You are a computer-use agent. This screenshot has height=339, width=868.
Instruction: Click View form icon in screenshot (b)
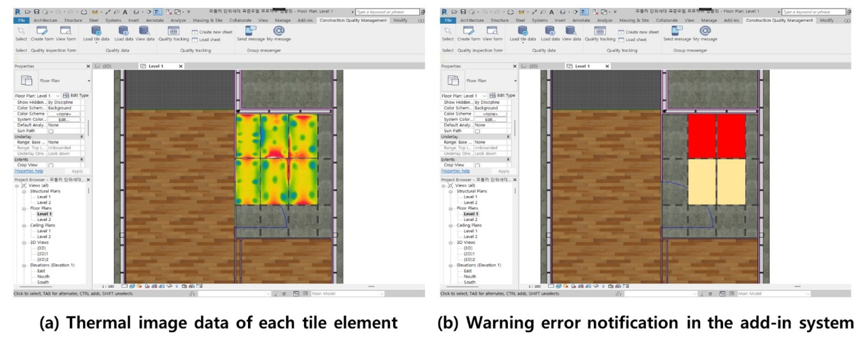point(492,31)
